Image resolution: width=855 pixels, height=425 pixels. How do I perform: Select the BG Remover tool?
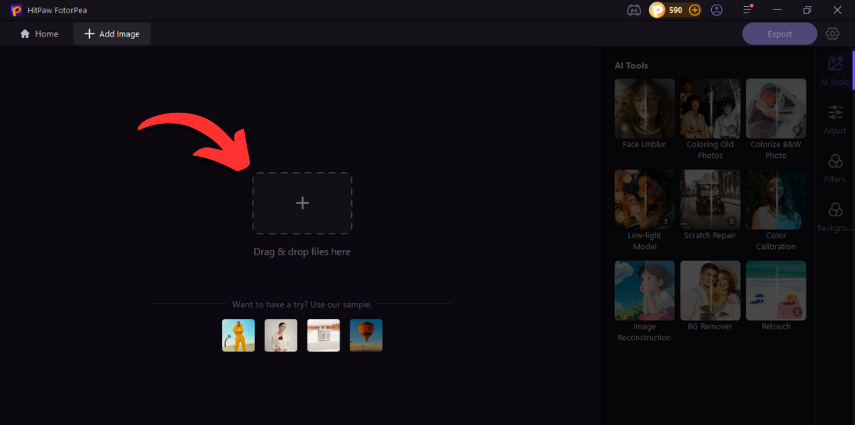pos(710,296)
